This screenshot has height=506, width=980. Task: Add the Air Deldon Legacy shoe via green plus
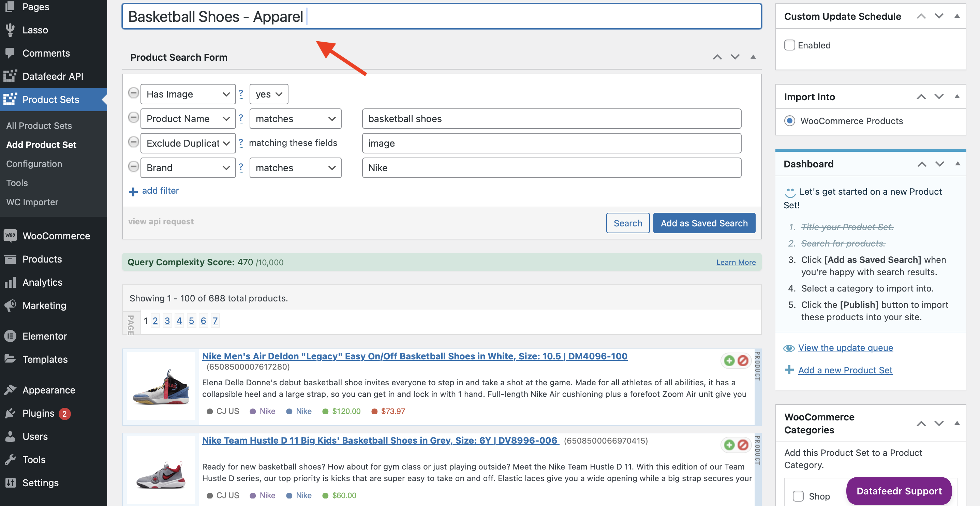(x=729, y=360)
